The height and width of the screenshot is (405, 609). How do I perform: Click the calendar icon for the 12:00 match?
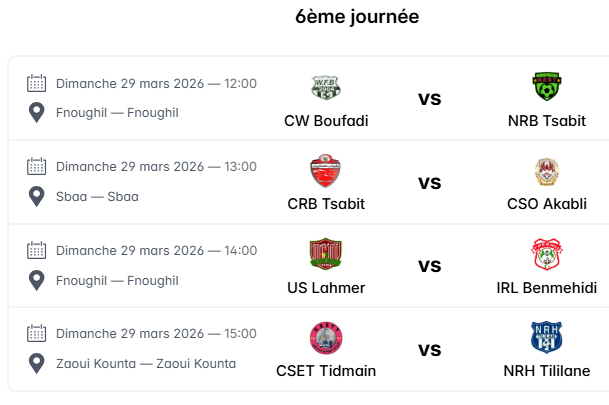click(37, 84)
